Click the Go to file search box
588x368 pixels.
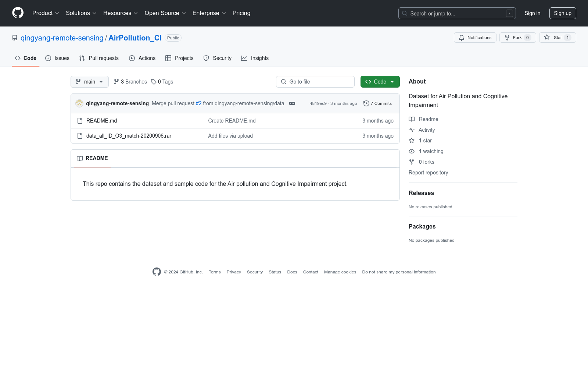[x=315, y=82]
